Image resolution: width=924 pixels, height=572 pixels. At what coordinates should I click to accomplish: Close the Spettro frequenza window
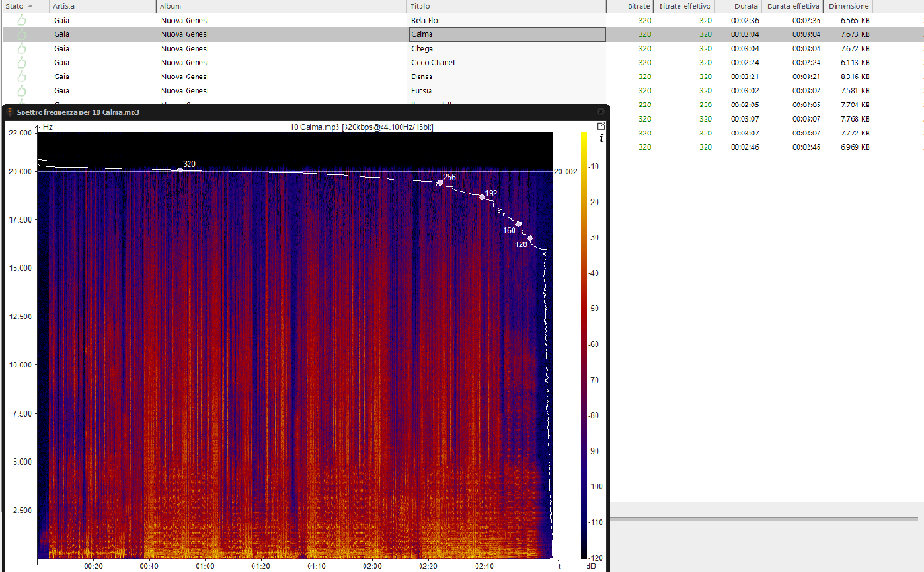tap(600, 112)
